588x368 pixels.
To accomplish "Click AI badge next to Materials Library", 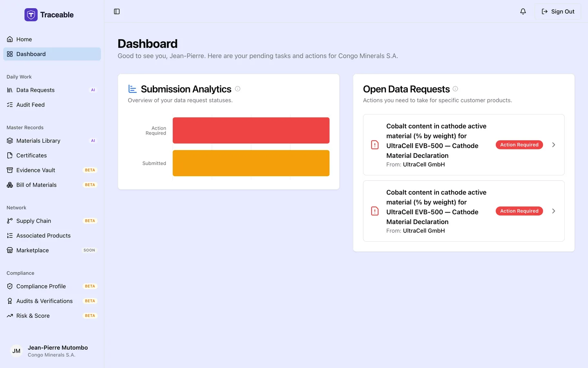I will [93, 141].
